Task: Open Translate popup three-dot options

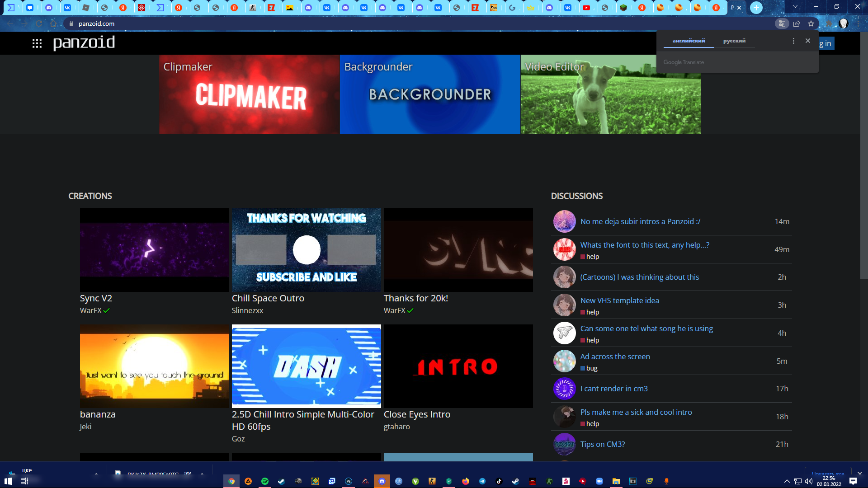Action: [793, 41]
